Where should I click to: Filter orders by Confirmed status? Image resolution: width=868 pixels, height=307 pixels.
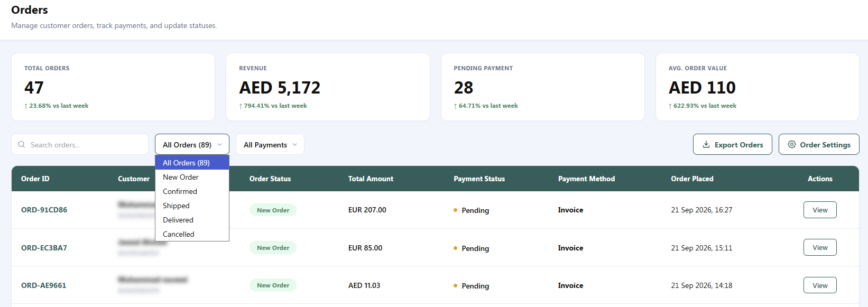pos(192,191)
